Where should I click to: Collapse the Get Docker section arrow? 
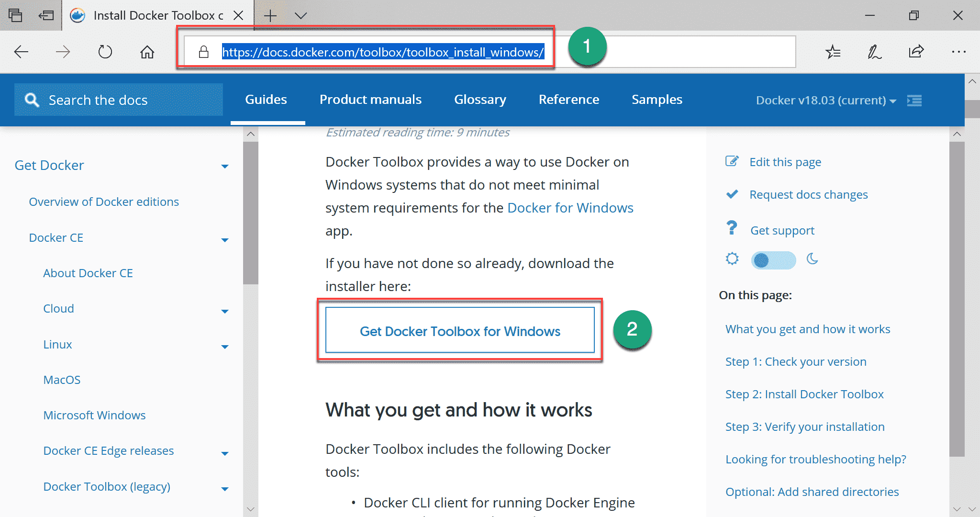pos(224,167)
